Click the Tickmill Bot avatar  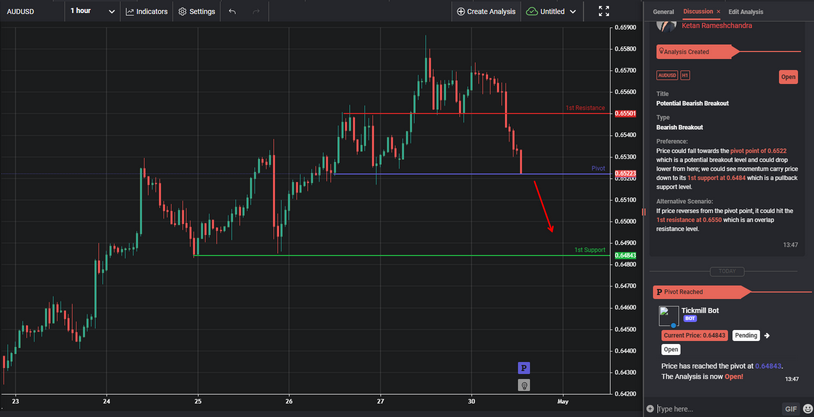tap(668, 316)
